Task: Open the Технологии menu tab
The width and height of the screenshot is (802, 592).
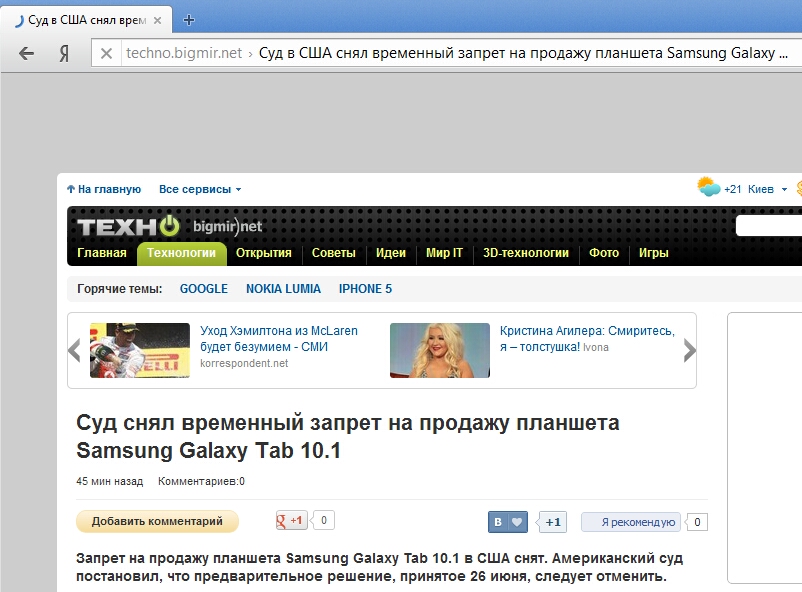Action: (x=182, y=253)
